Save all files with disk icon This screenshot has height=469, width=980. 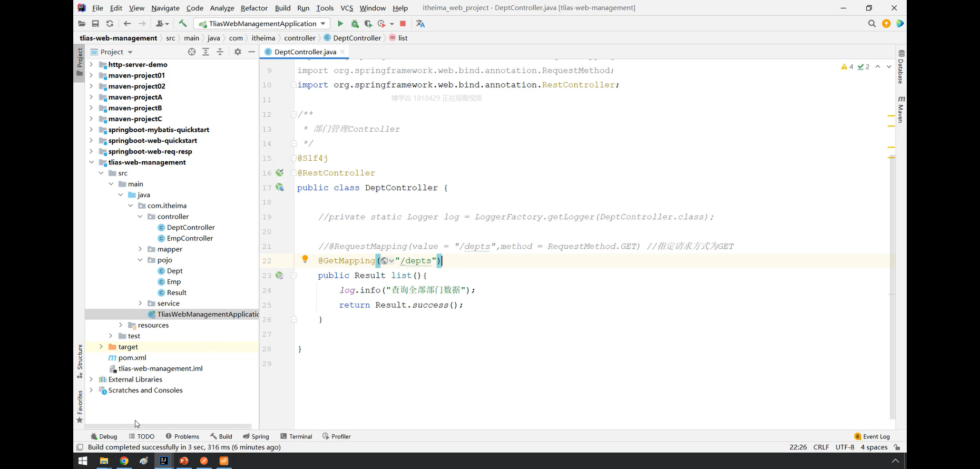click(95, 24)
